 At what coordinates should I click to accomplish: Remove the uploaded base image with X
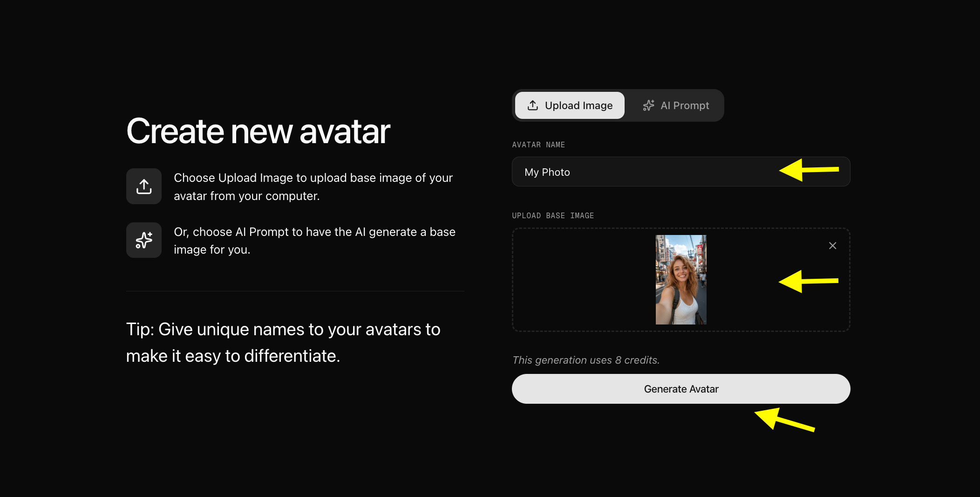coord(833,246)
